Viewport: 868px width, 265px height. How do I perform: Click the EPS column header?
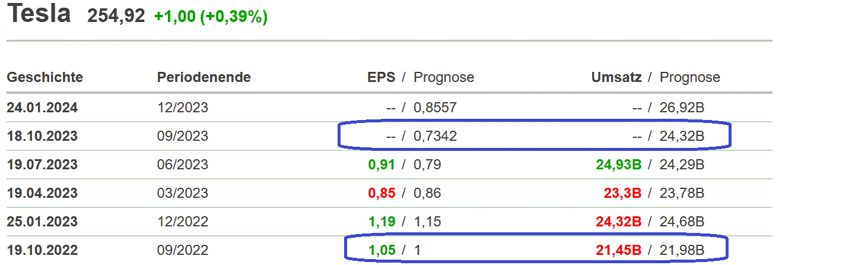(x=381, y=77)
